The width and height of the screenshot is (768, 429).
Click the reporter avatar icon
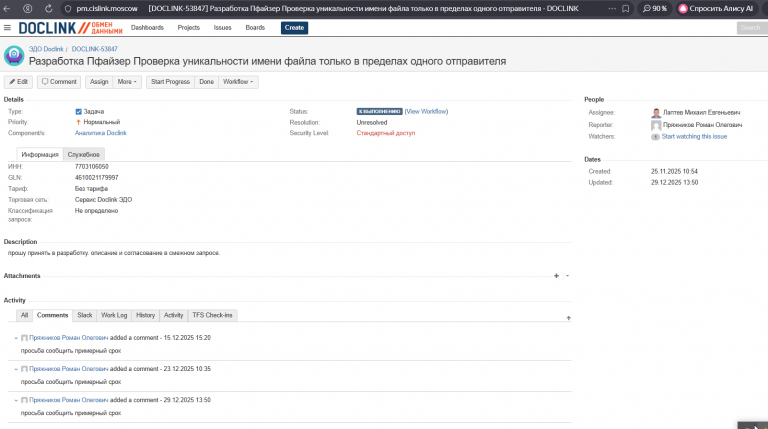click(656, 125)
